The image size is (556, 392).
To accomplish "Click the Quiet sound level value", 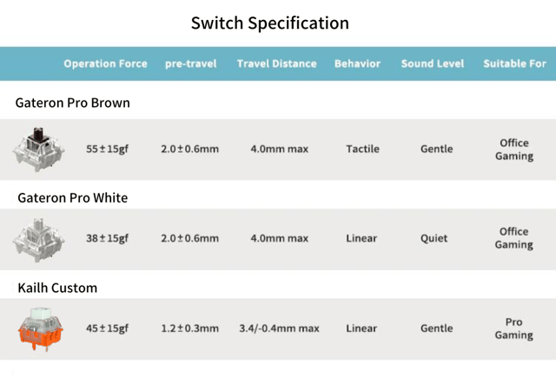I will 434,238.
